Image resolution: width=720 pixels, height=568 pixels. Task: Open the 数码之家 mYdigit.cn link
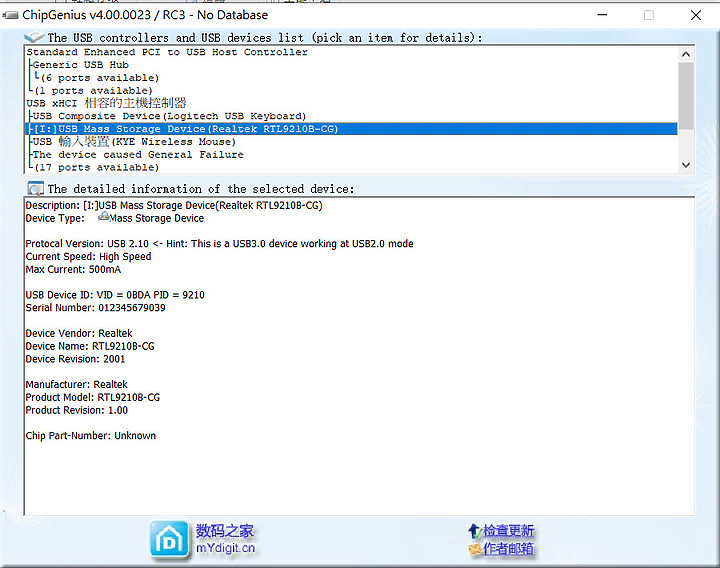click(x=225, y=539)
